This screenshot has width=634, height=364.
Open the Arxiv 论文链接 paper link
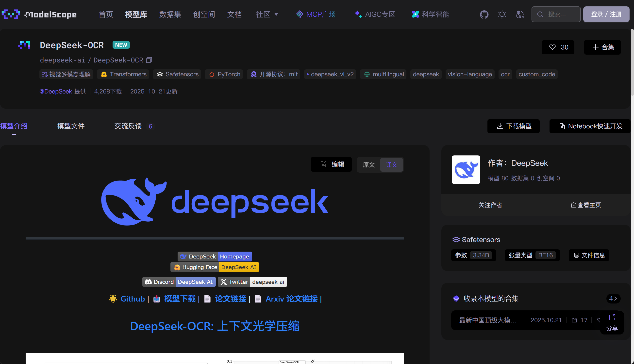point(292,299)
